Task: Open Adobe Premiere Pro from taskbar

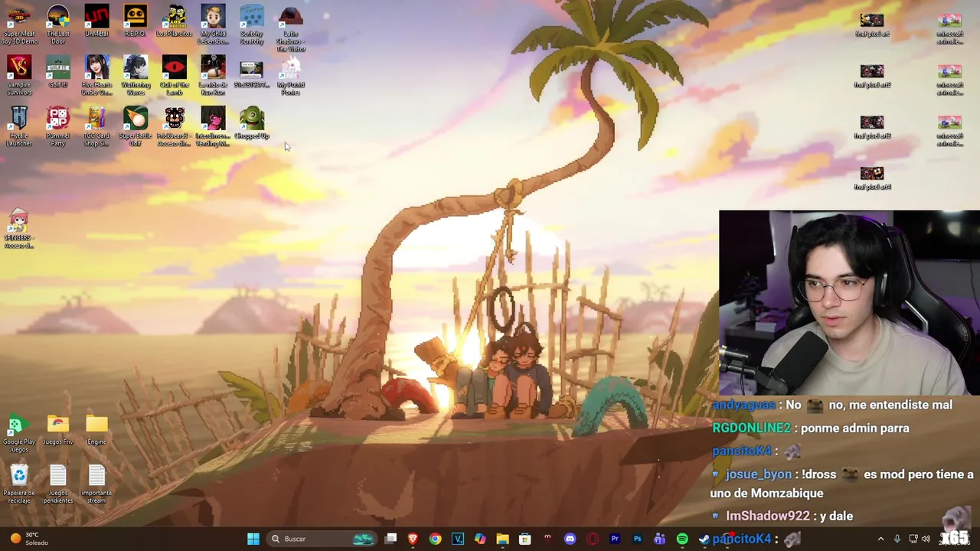Action: (615, 539)
